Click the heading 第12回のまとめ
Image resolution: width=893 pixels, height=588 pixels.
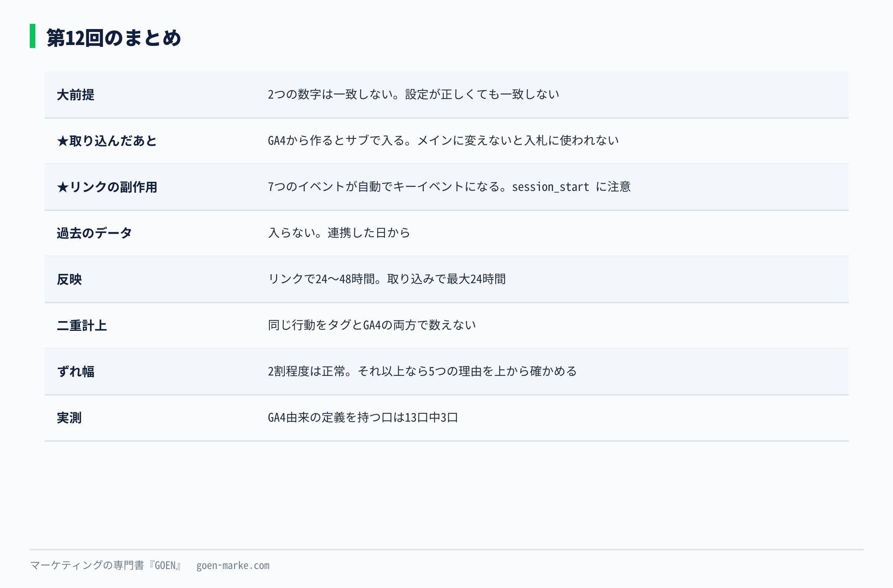coord(114,38)
